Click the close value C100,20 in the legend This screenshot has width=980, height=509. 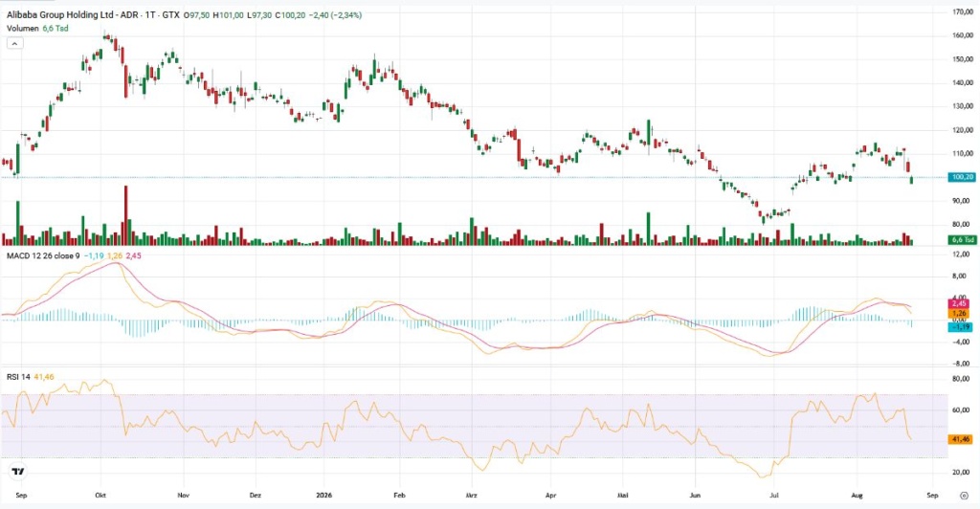pos(290,15)
